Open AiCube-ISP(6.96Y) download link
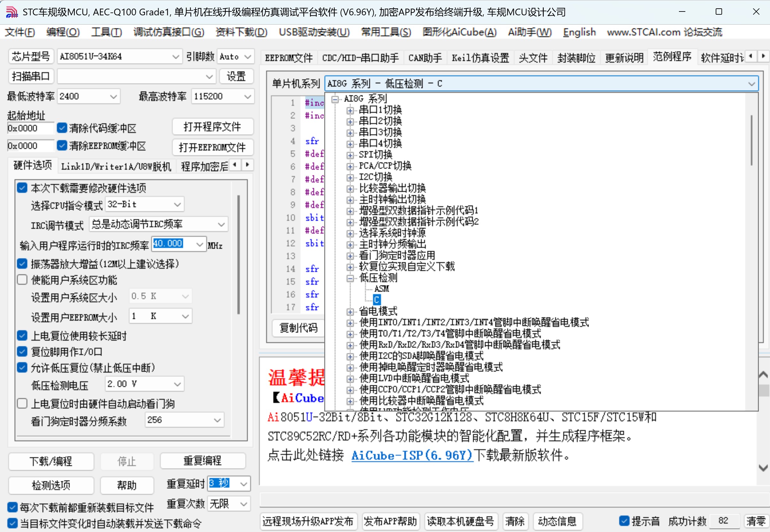The image size is (770, 532). pyautogui.click(x=412, y=455)
